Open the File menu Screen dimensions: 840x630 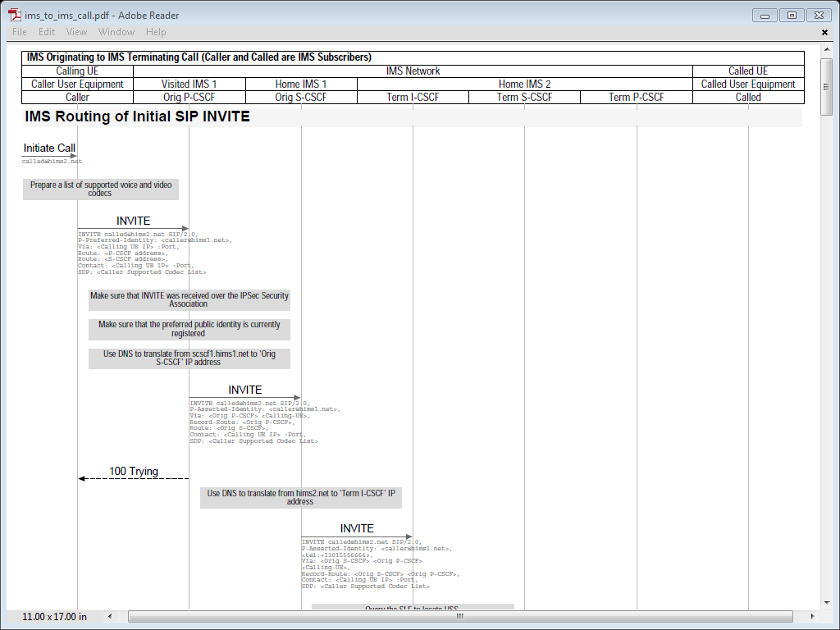pos(20,32)
